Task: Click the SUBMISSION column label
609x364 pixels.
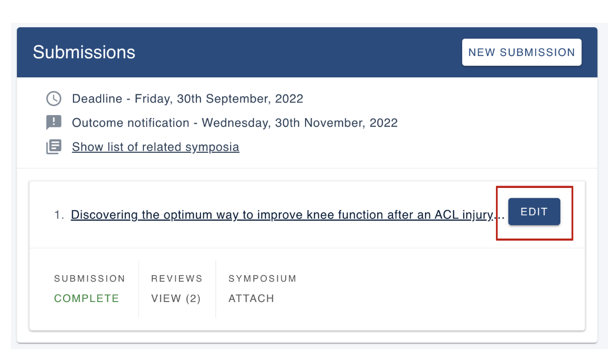Action: [x=89, y=279]
